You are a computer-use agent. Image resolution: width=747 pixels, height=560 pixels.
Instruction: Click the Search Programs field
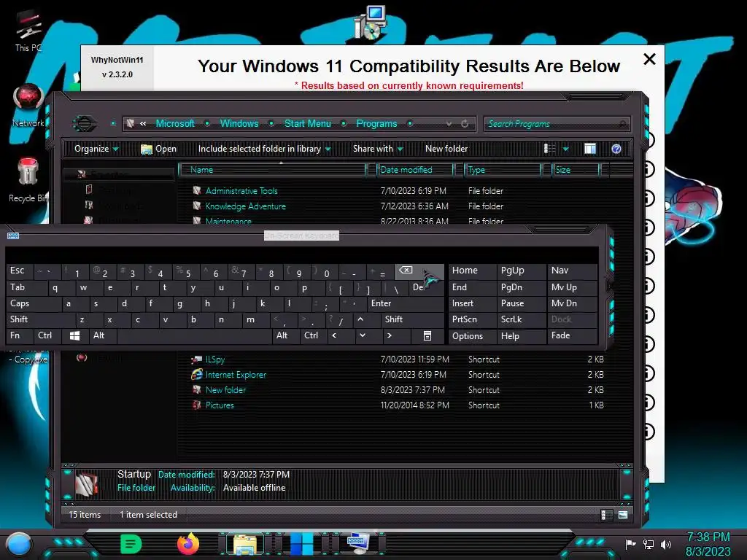pyautogui.click(x=557, y=124)
